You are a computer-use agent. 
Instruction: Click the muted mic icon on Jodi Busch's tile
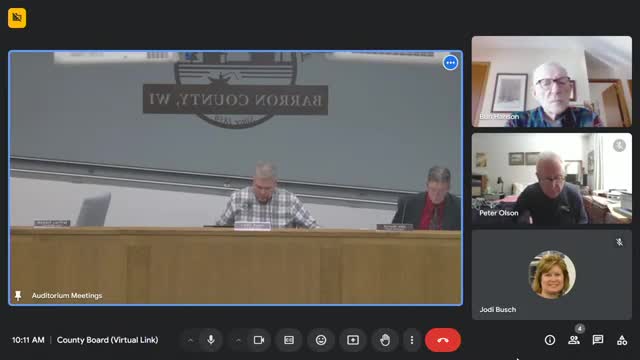tap(619, 242)
